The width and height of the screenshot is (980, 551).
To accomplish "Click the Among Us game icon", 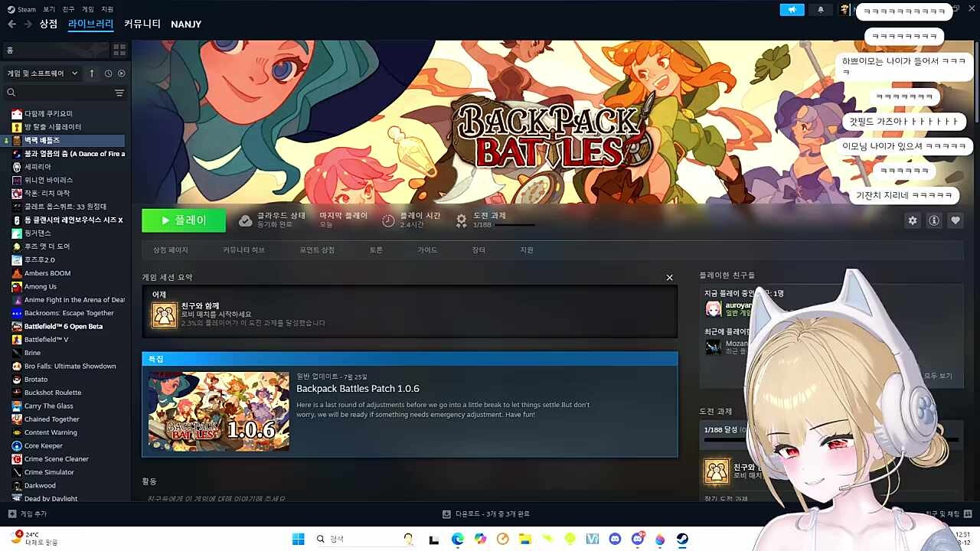I will 17,286.
